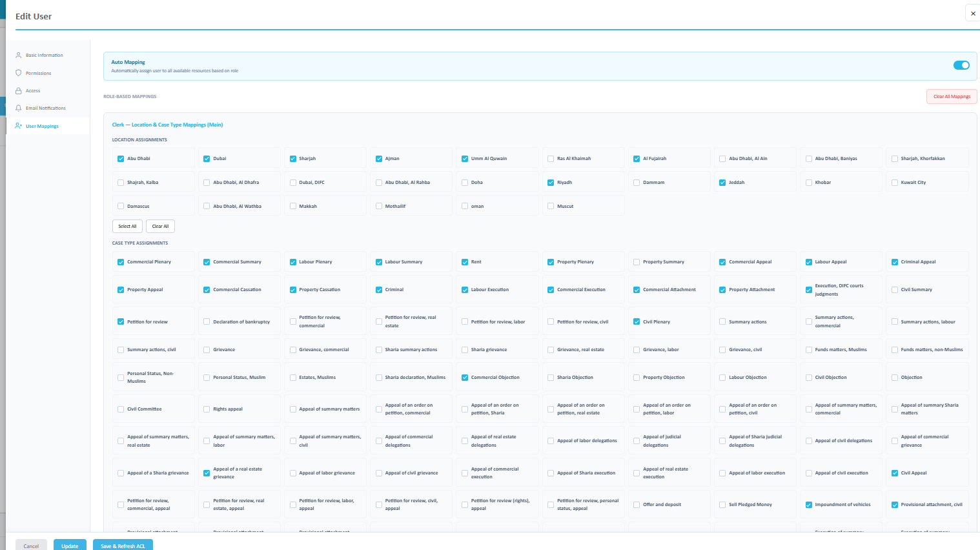Click the Clerk Location & Case Type Mappings heading
Image resolution: width=980 pixels, height=550 pixels.
click(167, 125)
